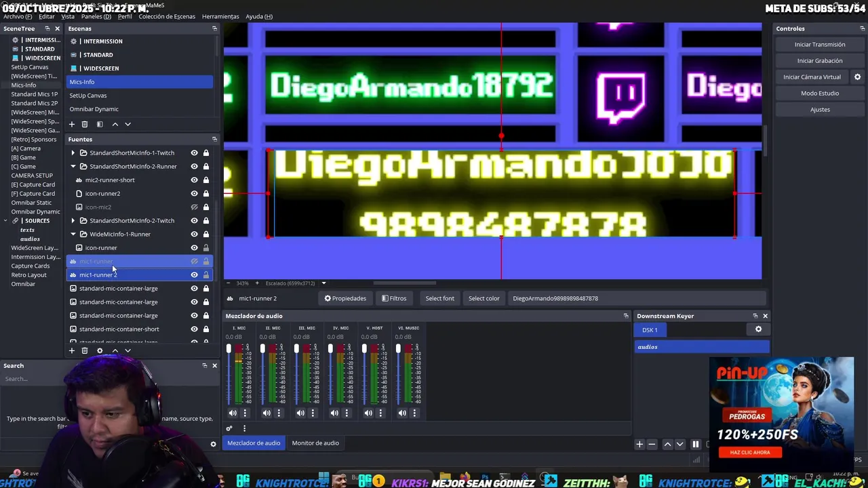Select DSK 1 tab in Downstream Keyer
The width and height of the screenshot is (868, 488).
pos(650,330)
